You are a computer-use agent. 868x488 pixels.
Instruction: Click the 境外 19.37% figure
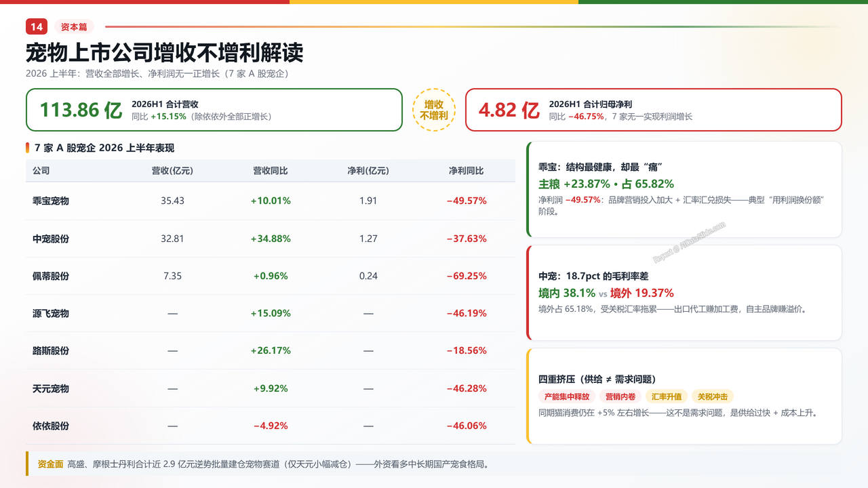[x=642, y=293]
